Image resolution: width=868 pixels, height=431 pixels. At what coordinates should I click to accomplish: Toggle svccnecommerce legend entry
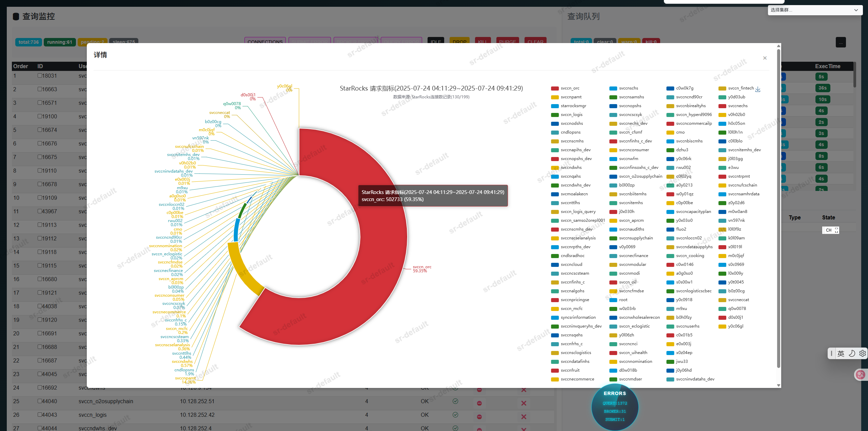573,379
